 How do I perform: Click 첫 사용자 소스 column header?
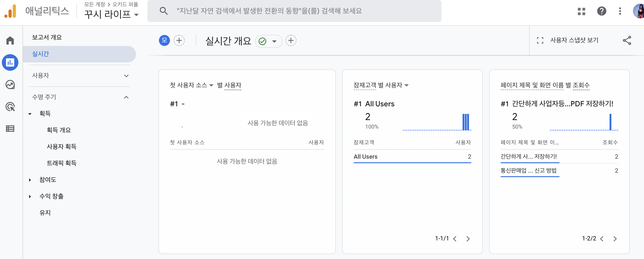(187, 143)
